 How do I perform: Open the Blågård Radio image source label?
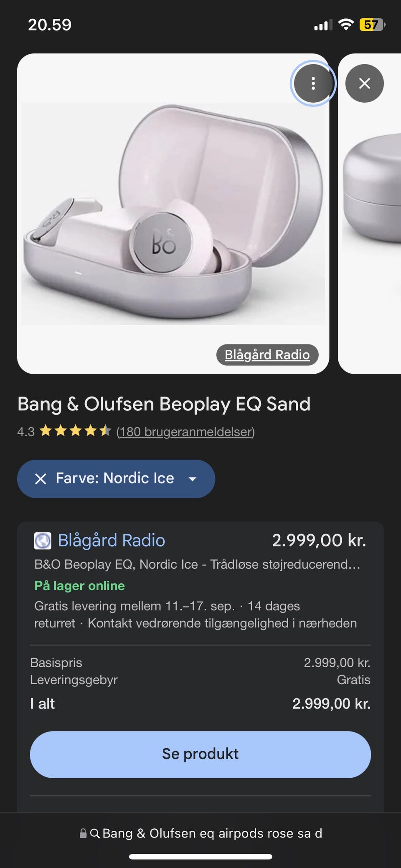pyautogui.click(x=267, y=354)
